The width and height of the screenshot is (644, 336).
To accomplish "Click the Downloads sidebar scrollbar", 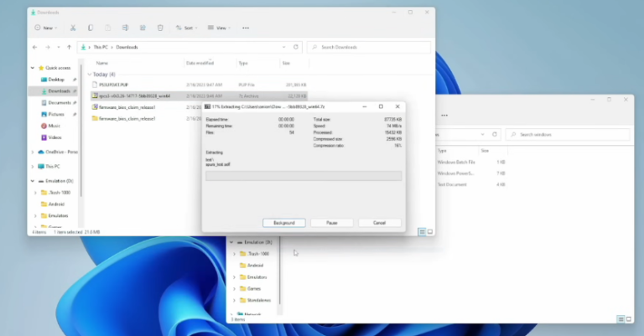I will coord(80,131).
